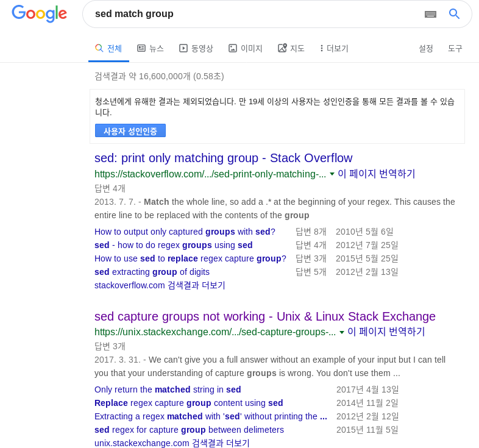Switch to the 동영상 tab
Image resolution: width=479 pixels, height=448 pixels.
coord(196,48)
